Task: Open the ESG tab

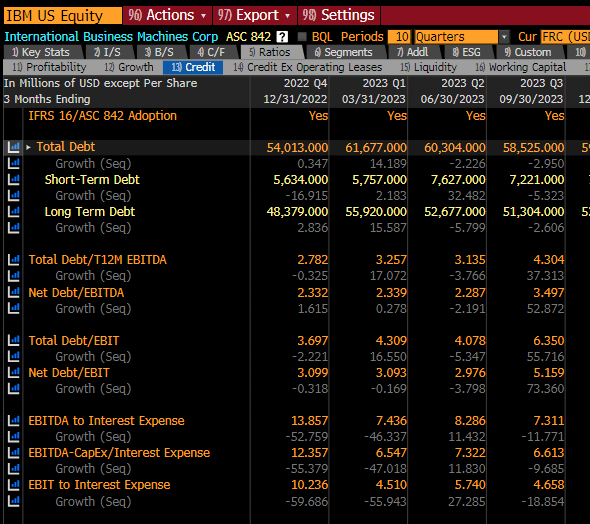Action: pyautogui.click(x=466, y=52)
